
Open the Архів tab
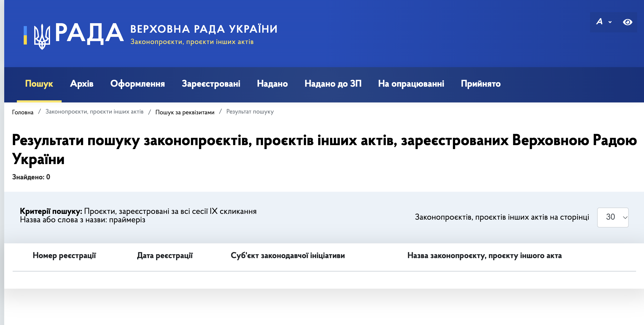82,84
